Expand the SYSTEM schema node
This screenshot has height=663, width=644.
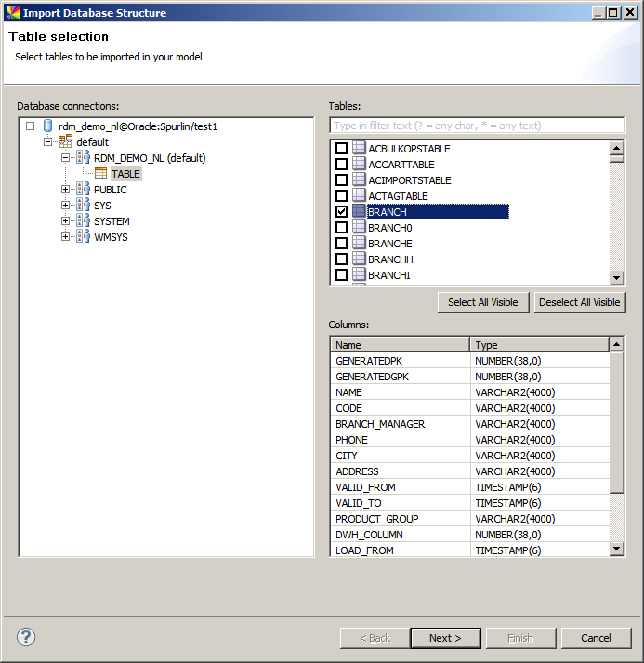coord(66,221)
